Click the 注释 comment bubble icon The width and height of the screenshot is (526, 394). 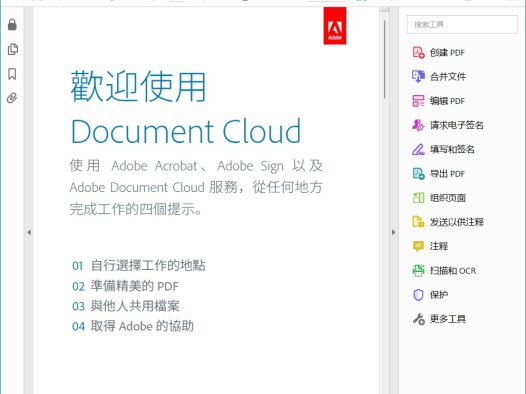[x=418, y=246]
